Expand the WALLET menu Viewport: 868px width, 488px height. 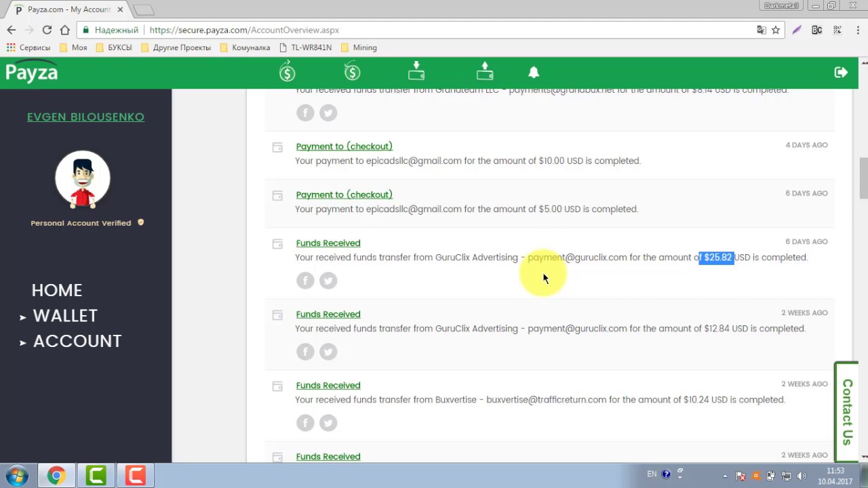click(65, 316)
